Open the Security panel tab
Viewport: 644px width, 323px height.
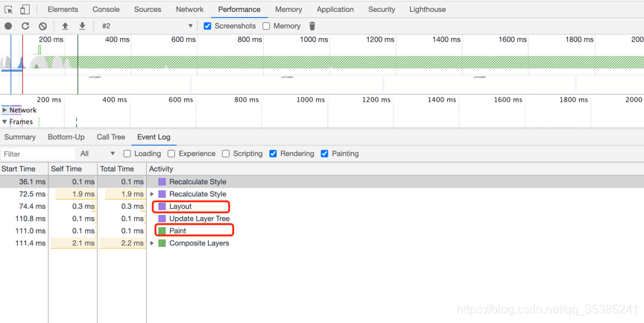coord(382,10)
